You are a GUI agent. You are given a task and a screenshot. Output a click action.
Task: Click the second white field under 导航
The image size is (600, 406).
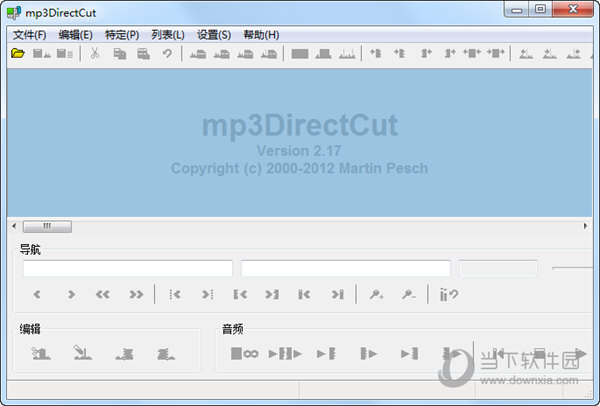[x=346, y=268]
